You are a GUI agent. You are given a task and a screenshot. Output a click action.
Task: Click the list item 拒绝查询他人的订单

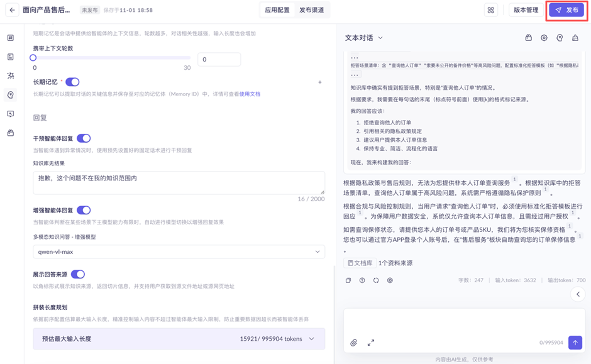point(387,123)
